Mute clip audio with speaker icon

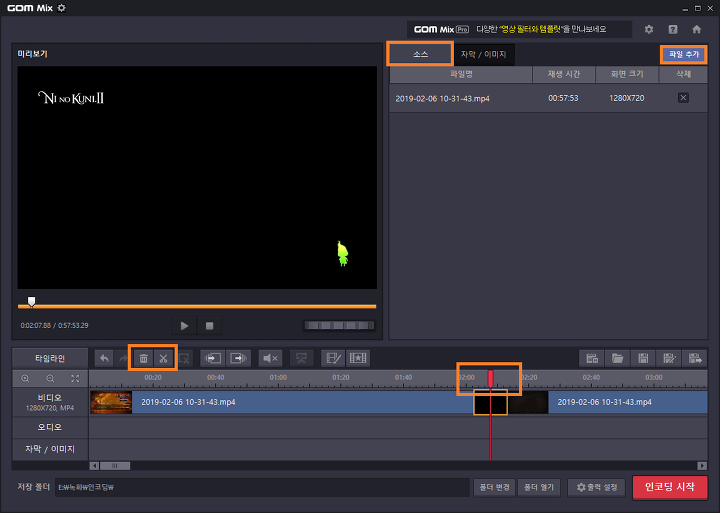coord(270,358)
